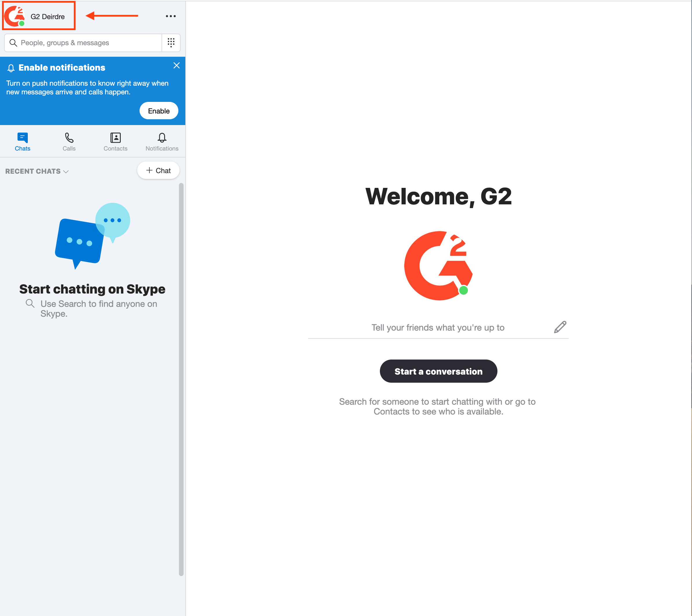Click the Start a conversation button
Viewport: 692px width, 616px height.
(438, 371)
